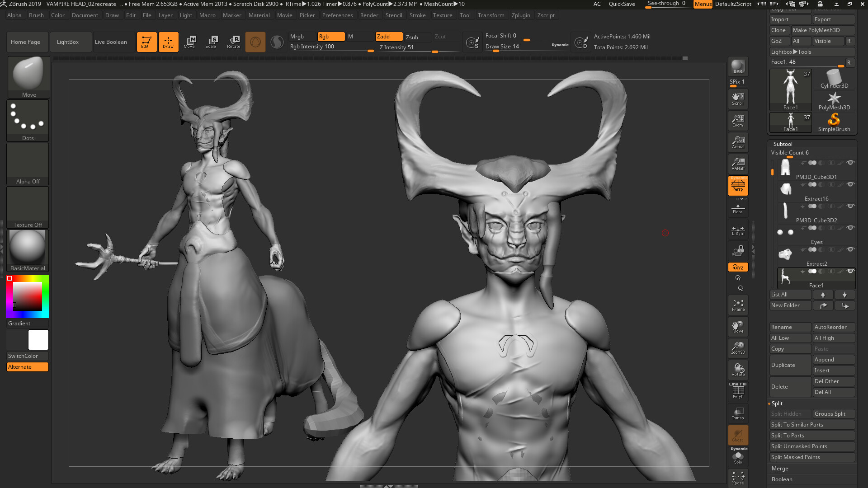Open the Zplugin menu
Screen dimensions: 868x488
(x=521, y=15)
